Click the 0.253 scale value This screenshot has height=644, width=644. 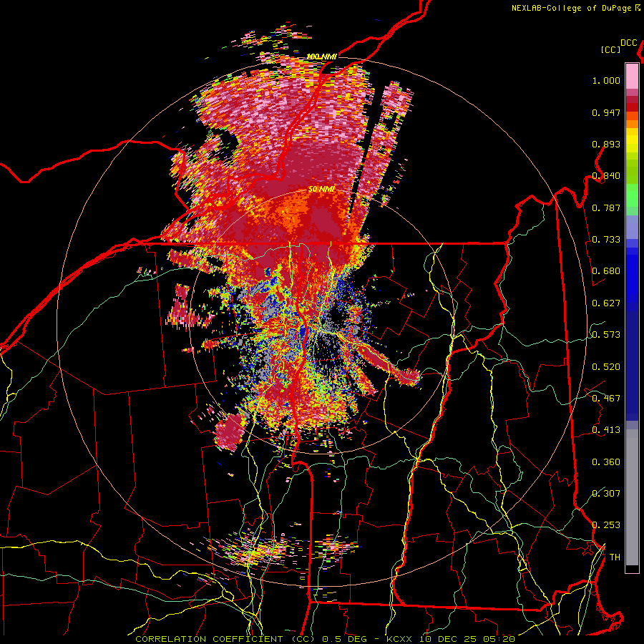coord(606,525)
